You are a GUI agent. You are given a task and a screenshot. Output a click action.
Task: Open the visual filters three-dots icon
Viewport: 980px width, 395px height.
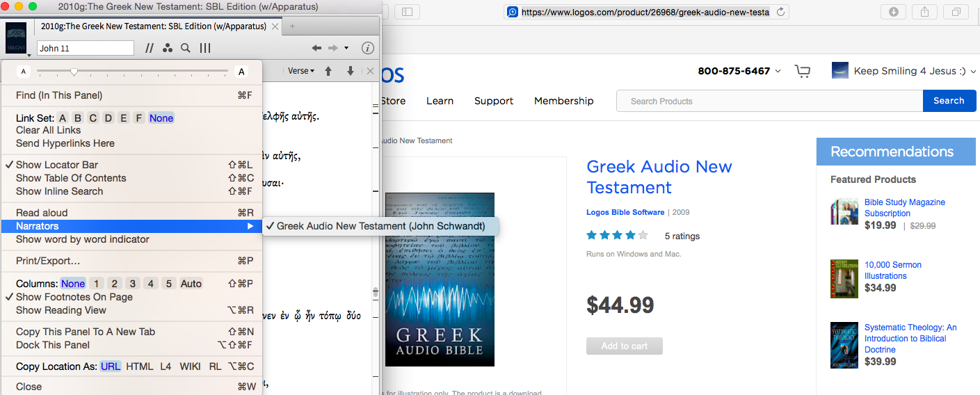(x=167, y=48)
